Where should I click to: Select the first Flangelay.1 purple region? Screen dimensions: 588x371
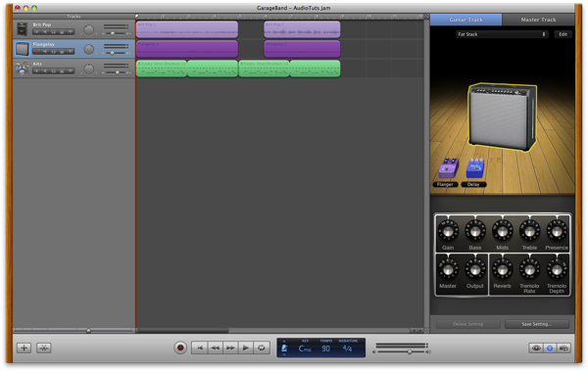[187, 49]
